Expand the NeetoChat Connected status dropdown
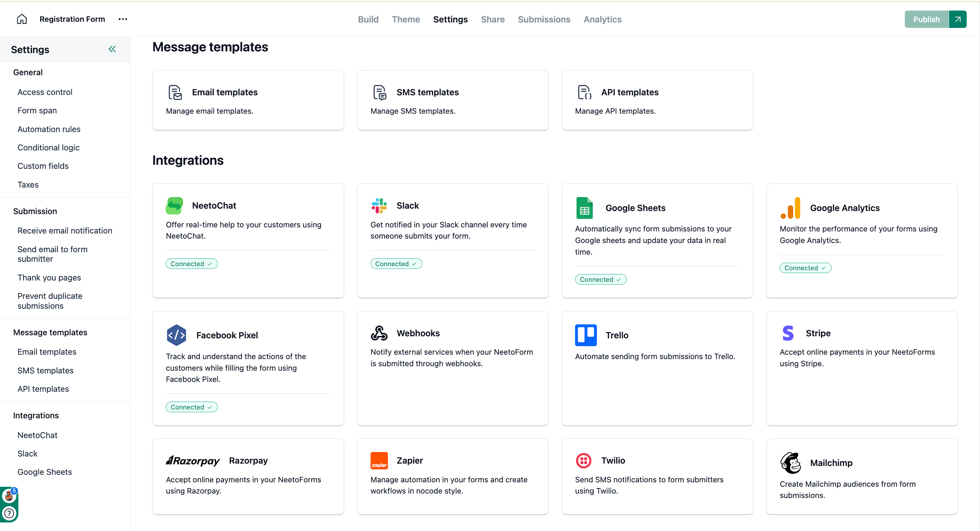 pos(191,264)
